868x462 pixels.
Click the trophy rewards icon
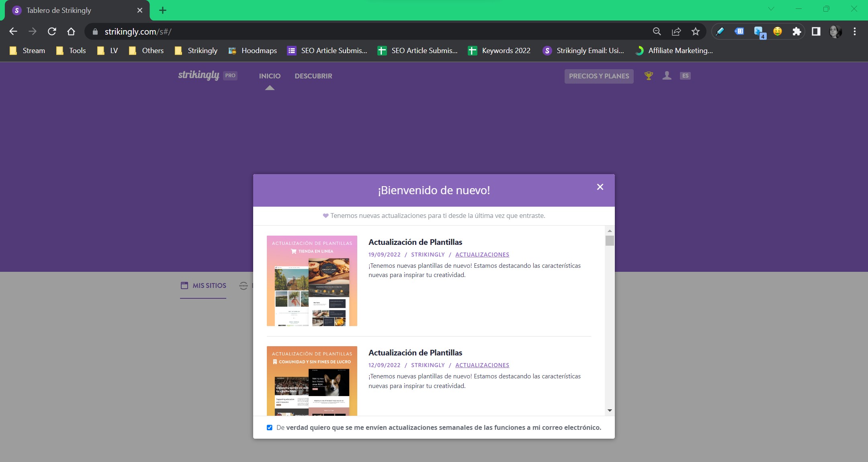coord(649,76)
